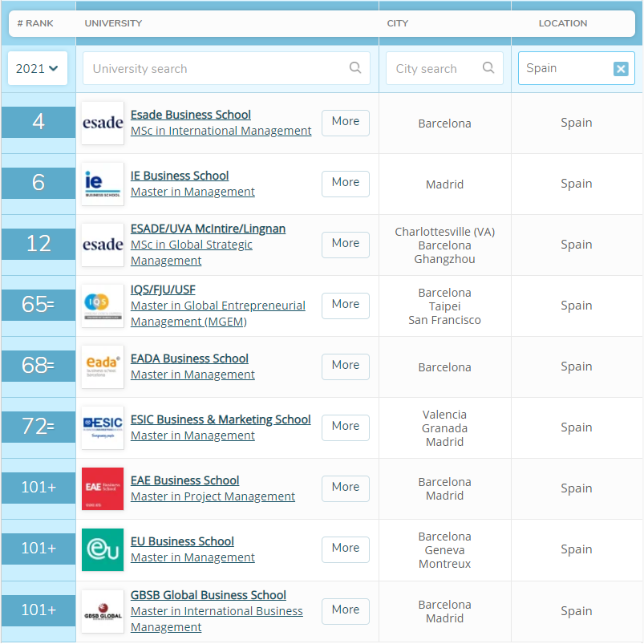The height and width of the screenshot is (644, 644).
Task: Click the Madrid city cell for IE
Action: click(x=444, y=184)
